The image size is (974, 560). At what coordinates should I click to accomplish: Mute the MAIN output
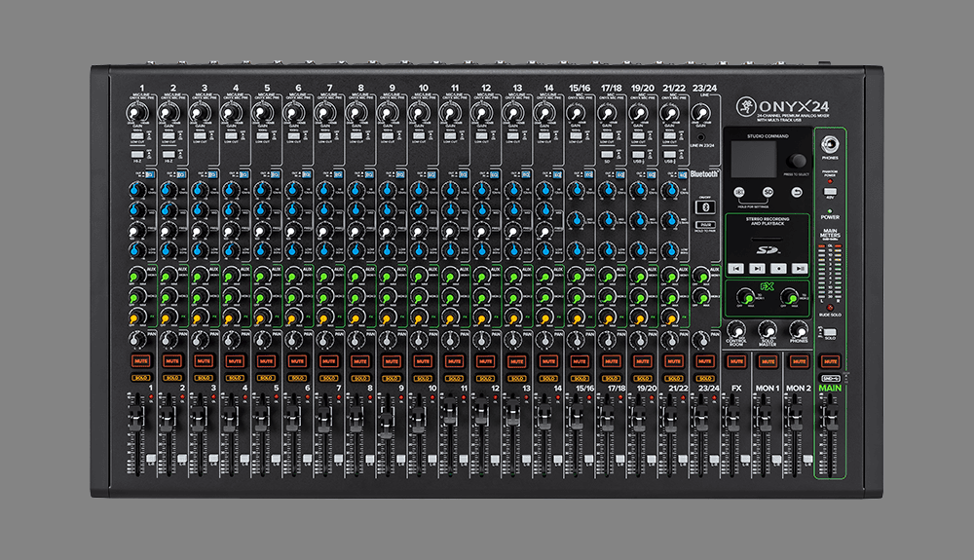pyautogui.click(x=831, y=360)
